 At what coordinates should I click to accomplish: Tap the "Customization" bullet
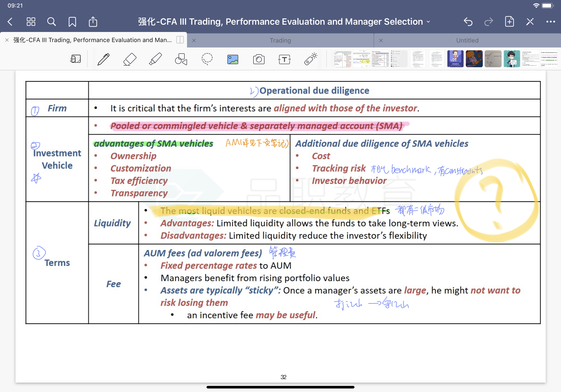[x=141, y=168]
